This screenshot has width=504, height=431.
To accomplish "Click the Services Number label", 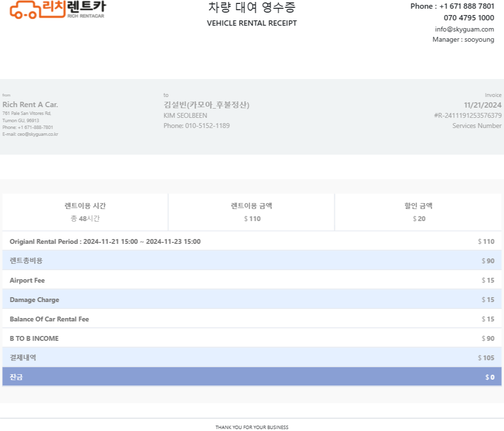I will tap(477, 126).
